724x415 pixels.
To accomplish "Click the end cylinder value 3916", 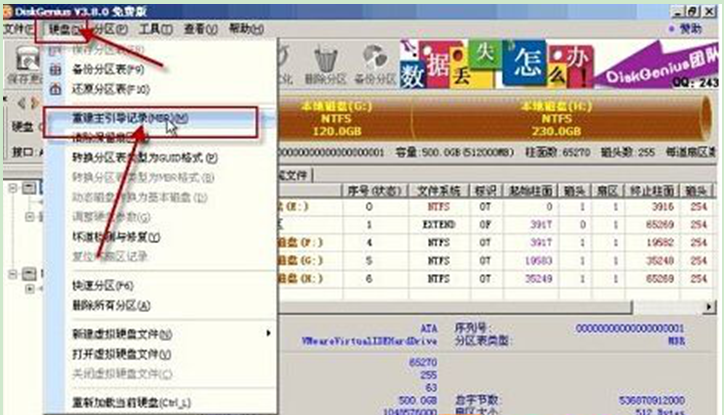I will pyautogui.click(x=663, y=207).
